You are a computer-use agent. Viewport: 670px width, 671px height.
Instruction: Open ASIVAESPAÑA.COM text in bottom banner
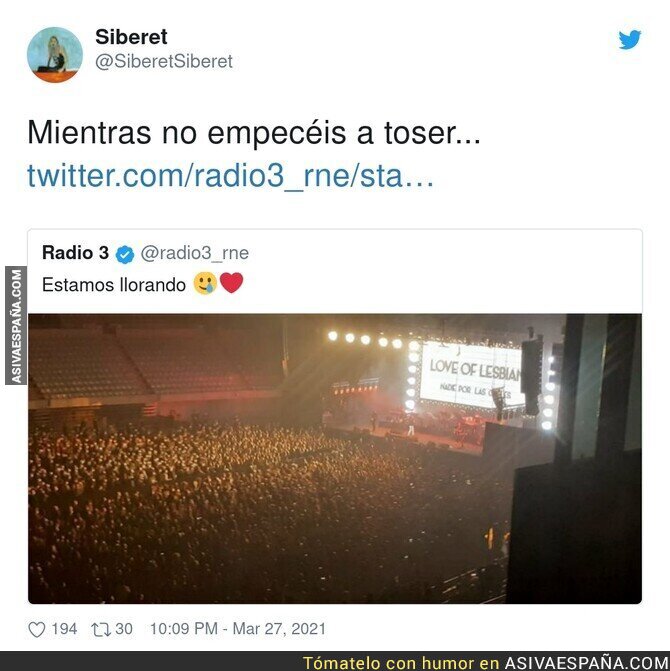click(586, 663)
